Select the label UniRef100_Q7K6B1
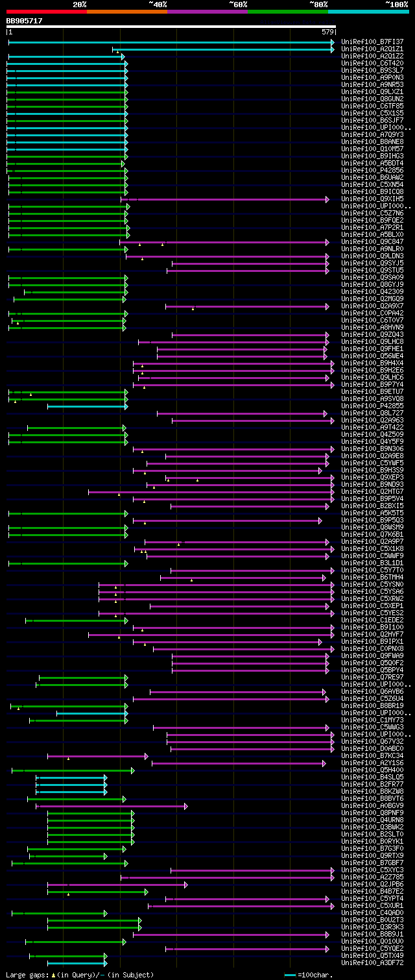Image resolution: width=415 pixels, height=980 pixels. (372, 534)
